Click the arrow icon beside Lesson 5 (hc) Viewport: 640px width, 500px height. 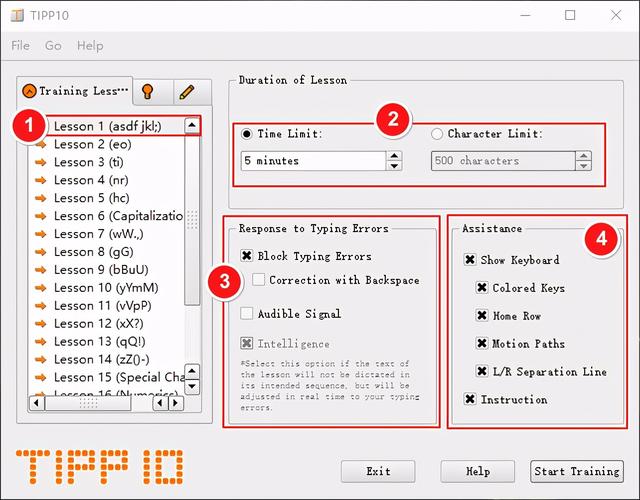click(42, 198)
